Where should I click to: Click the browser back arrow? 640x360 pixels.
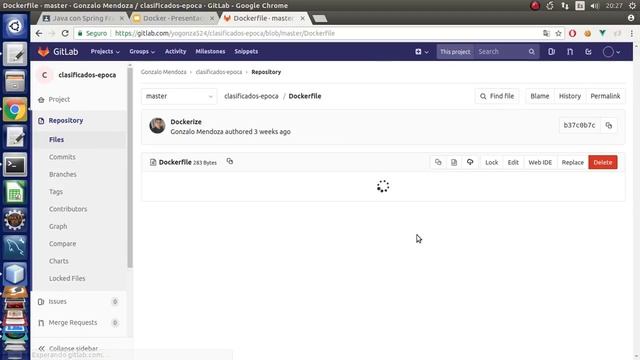tap(39, 33)
